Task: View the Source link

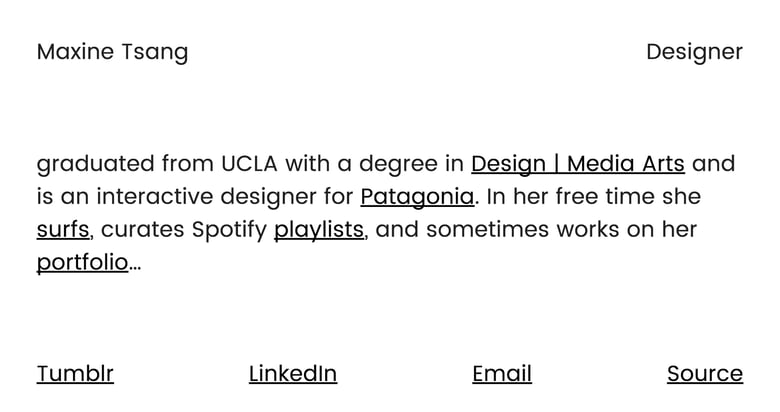Action: (704, 374)
